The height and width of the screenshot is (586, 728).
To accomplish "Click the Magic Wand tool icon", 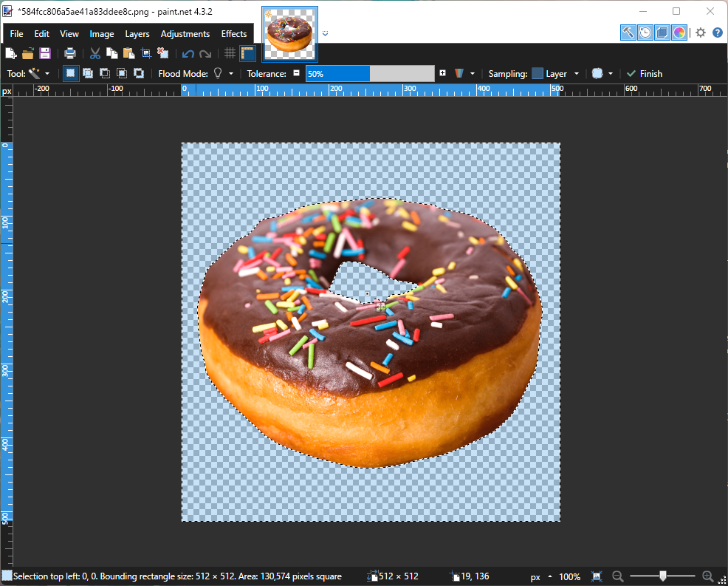I will click(x=35, y=73).
